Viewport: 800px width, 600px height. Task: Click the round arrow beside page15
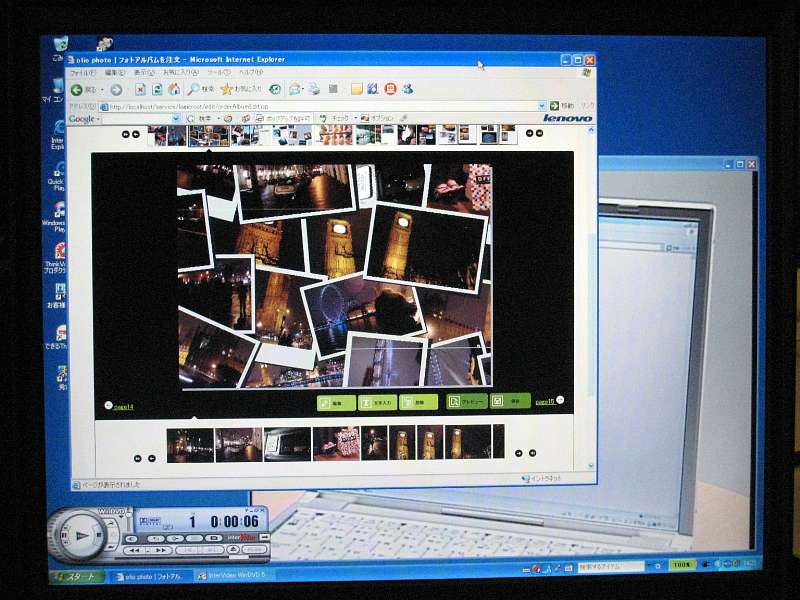click(x=560, y=400)
